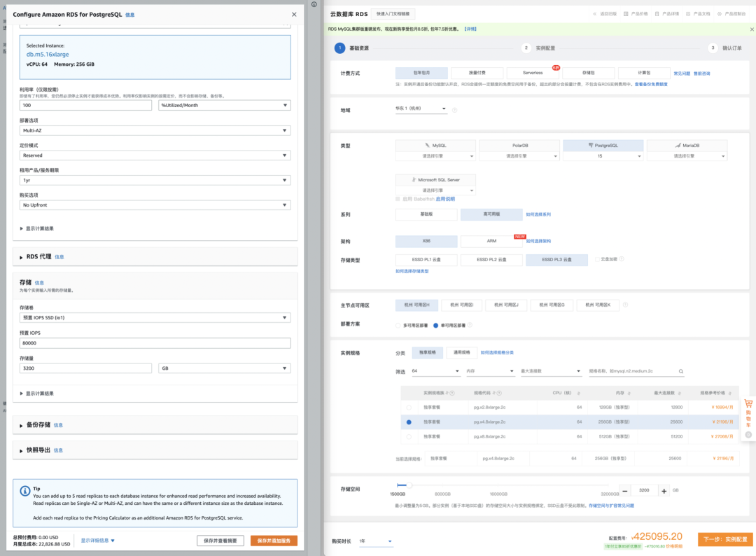Open the 购买时长 duration dropdown
Image resolution: width=756 pixels, height=556 pixels.
[376, 541]
